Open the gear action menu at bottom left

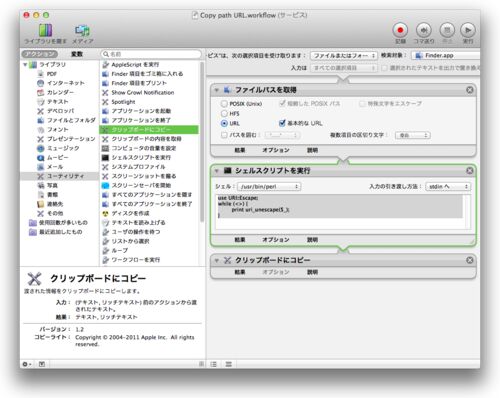point(27,364)
